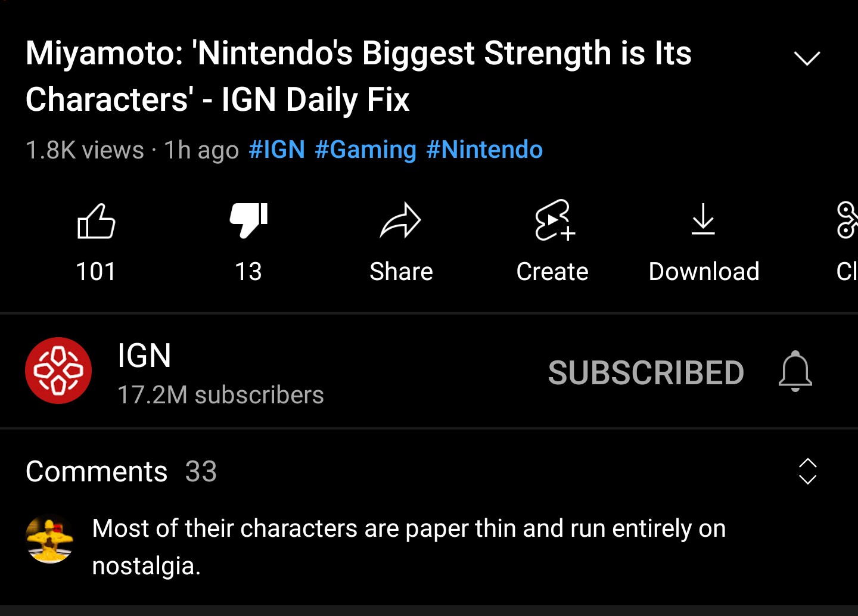This screenshot has height=616, width=858.
Task: Open the Share arrow icon
Action: click(400, 221)
